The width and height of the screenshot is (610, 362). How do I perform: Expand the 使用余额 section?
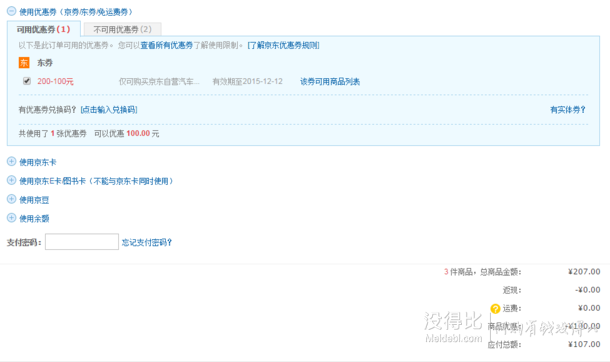coord(12,218)
